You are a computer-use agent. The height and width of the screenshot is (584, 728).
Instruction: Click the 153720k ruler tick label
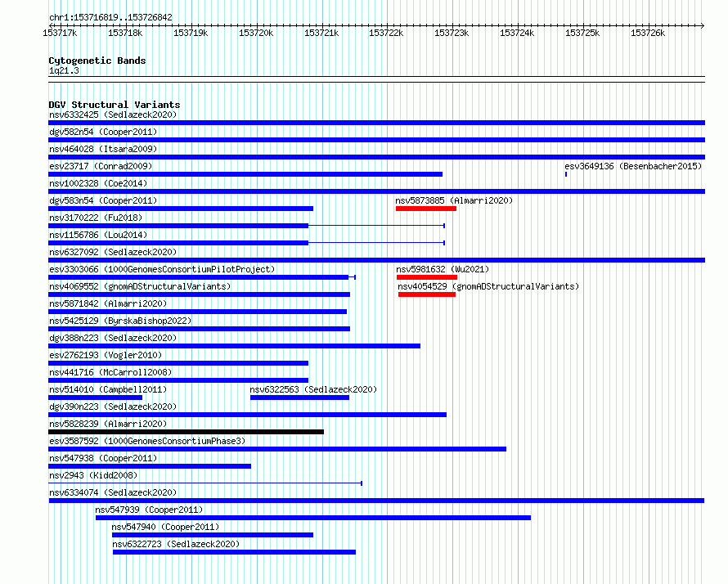click(256, 33)
